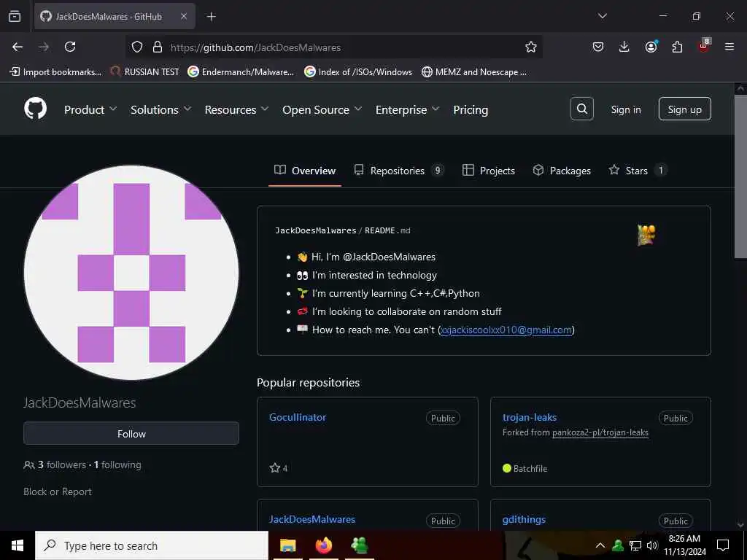Click the GitHub Octocat logo
This screenshot has width=747, height=560.
(36, 109)
